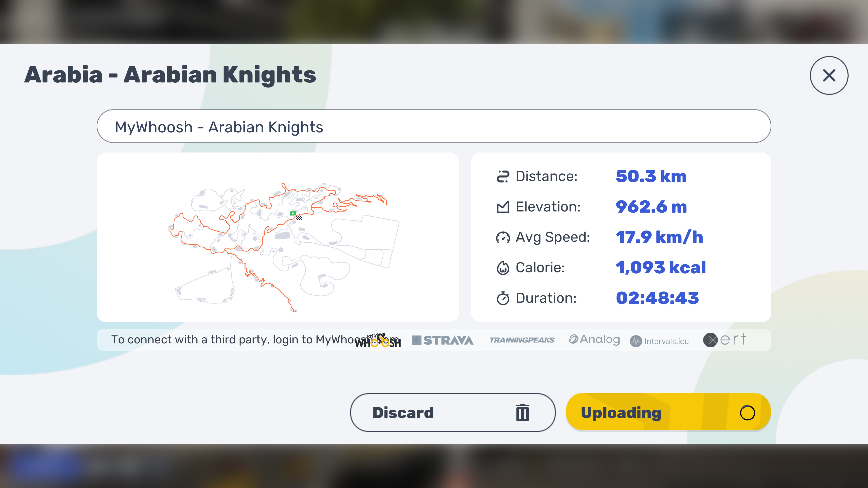The image size is (868, 488).
Task: Click the Intervals.icu logo
Action: click(659, 341)
